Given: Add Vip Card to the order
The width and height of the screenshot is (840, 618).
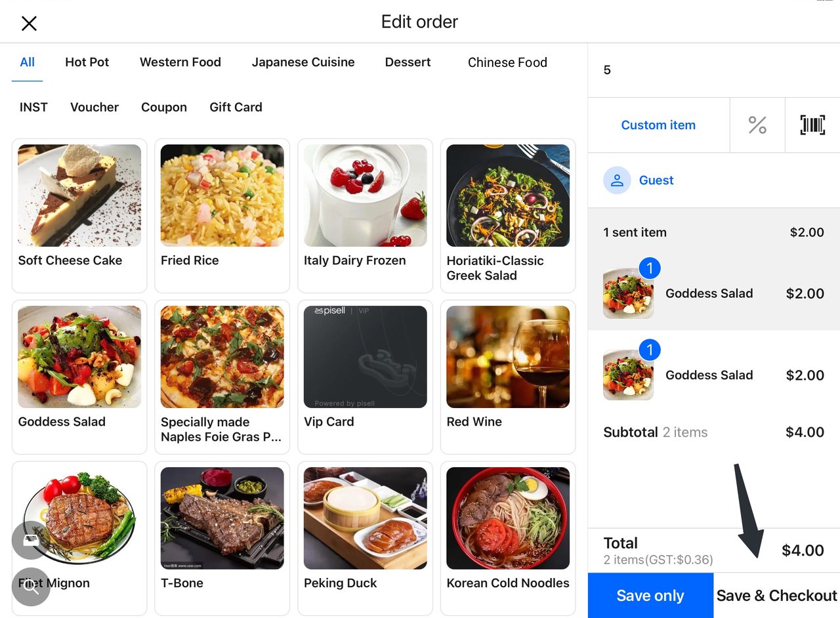Looking at the screenshot, I should [365, 376].
